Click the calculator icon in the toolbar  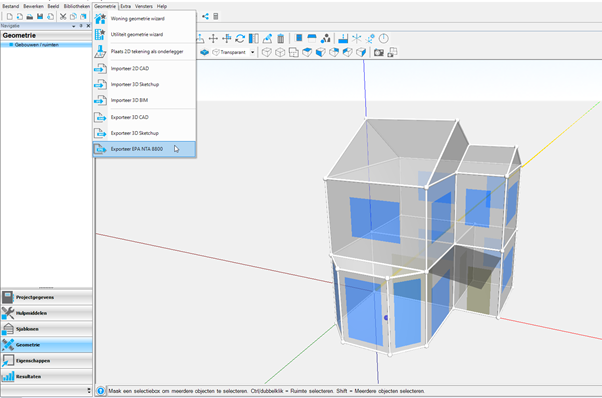coord(216,17)
